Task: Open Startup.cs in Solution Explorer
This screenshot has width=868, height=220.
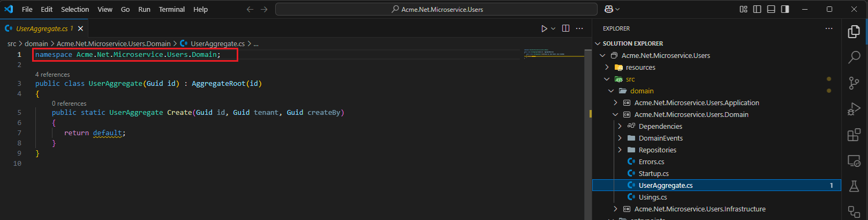Action: (x=653, y=173)
